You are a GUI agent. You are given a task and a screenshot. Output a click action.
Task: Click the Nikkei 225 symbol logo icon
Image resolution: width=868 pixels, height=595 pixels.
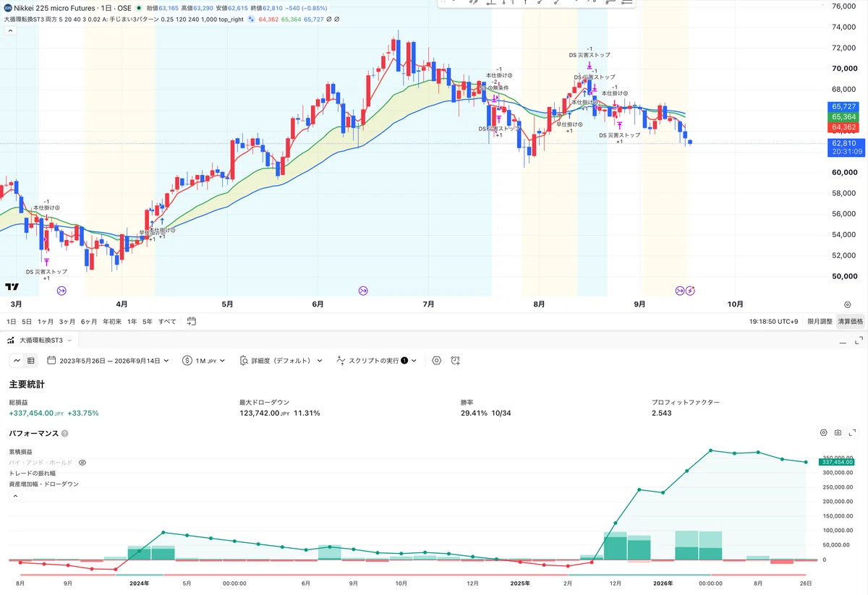click(x=7, y=7)
